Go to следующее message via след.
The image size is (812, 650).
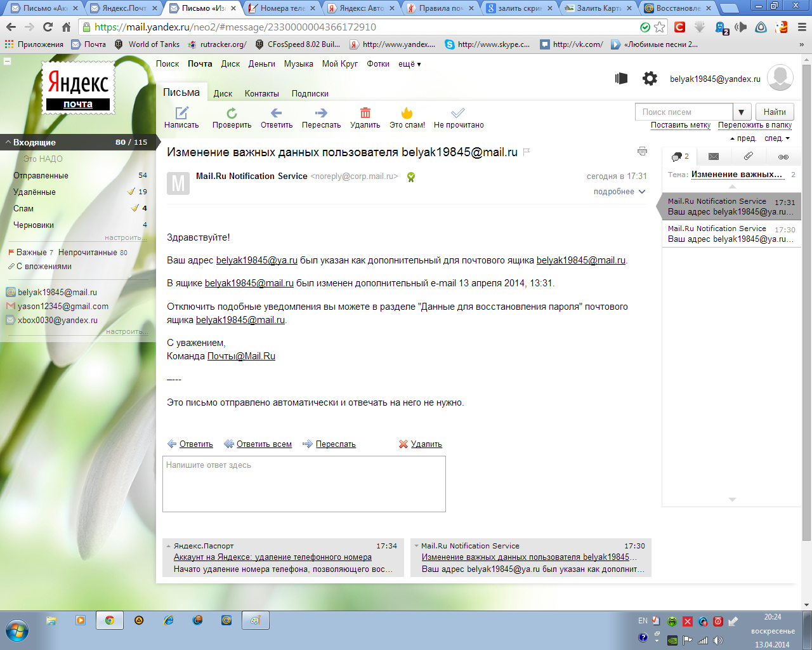tap(777, 138)
